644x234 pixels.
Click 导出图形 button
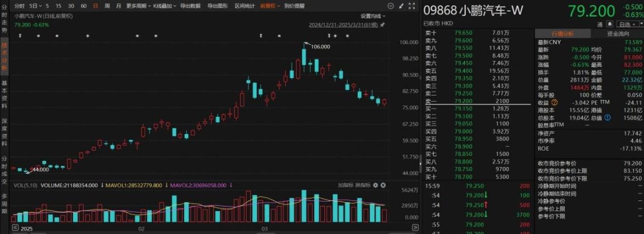pos(217,6)
